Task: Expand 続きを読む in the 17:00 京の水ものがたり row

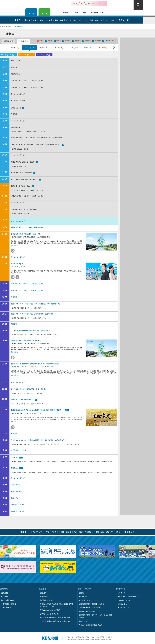Action: pyautogui.click(x=14, y=245)
